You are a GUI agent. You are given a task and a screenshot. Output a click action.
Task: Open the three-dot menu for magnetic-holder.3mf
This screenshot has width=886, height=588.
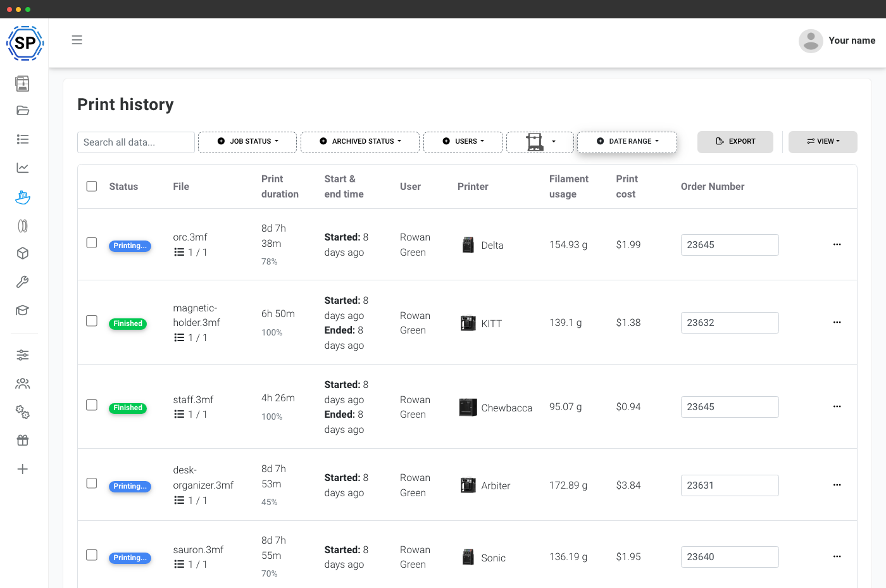click(837, 322)
